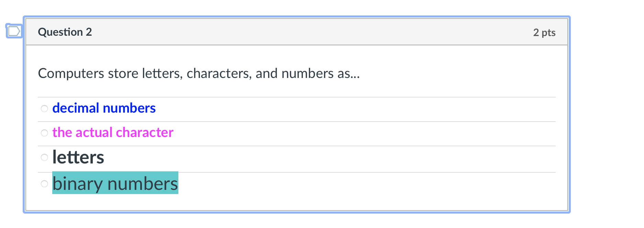
Task: Click the 'Question 2' header label
Action: (x=65, y=32)
